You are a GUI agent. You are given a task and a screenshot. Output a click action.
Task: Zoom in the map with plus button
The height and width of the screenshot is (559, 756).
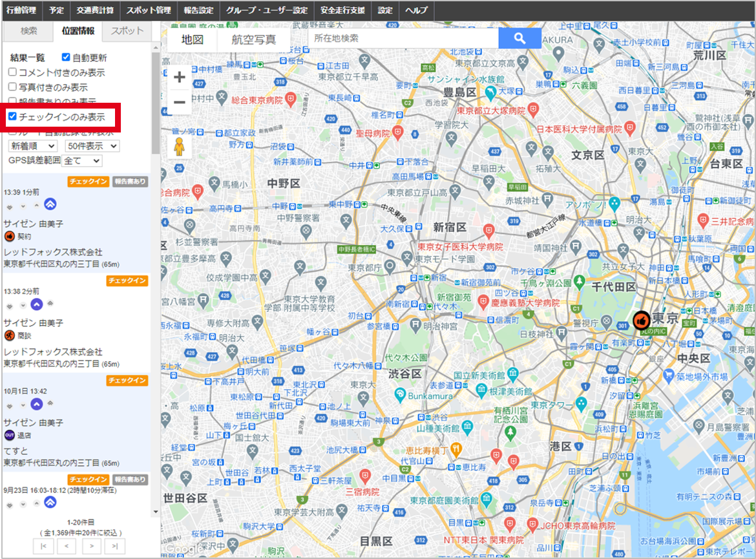(x=180, y=77)
